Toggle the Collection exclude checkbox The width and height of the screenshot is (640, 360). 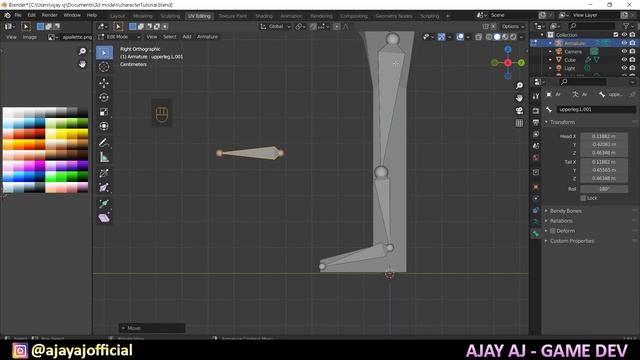point(616,35)
